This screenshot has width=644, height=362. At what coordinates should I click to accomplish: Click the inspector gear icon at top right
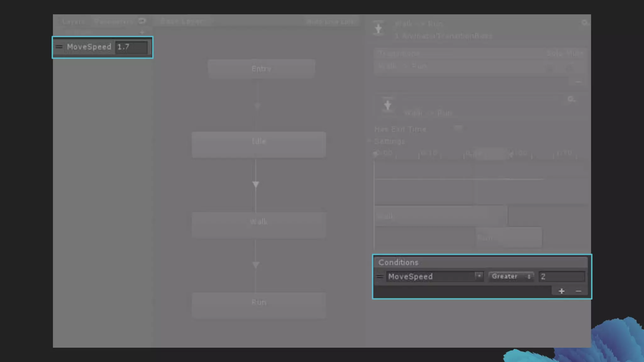[x=585, y=23]
